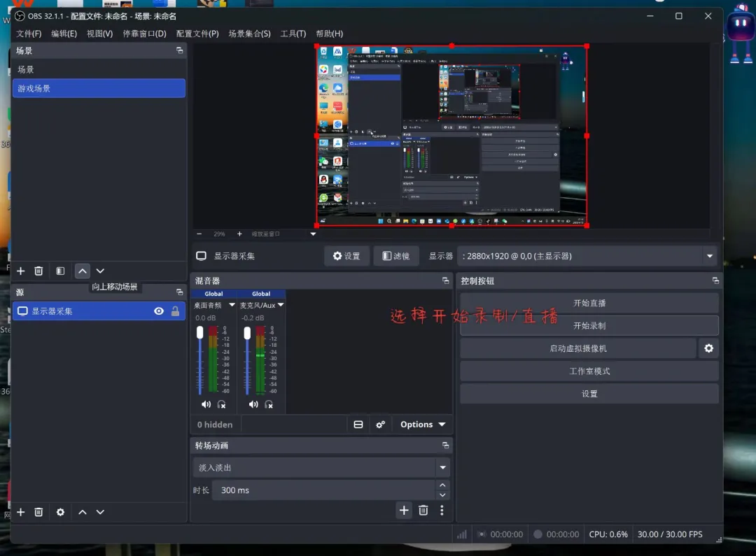Open the 编辑(E) menu

64,34
